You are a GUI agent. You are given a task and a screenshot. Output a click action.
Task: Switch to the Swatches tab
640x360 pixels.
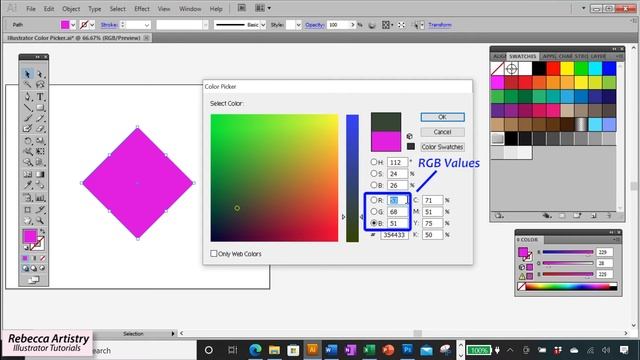click(x=522, y=56)
